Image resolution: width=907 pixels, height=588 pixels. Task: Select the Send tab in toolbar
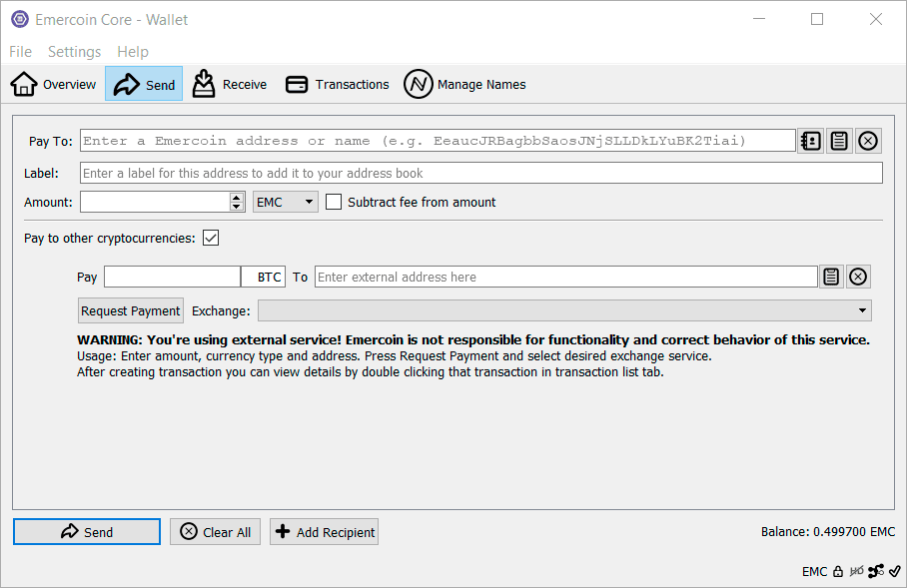pos(144,84)
